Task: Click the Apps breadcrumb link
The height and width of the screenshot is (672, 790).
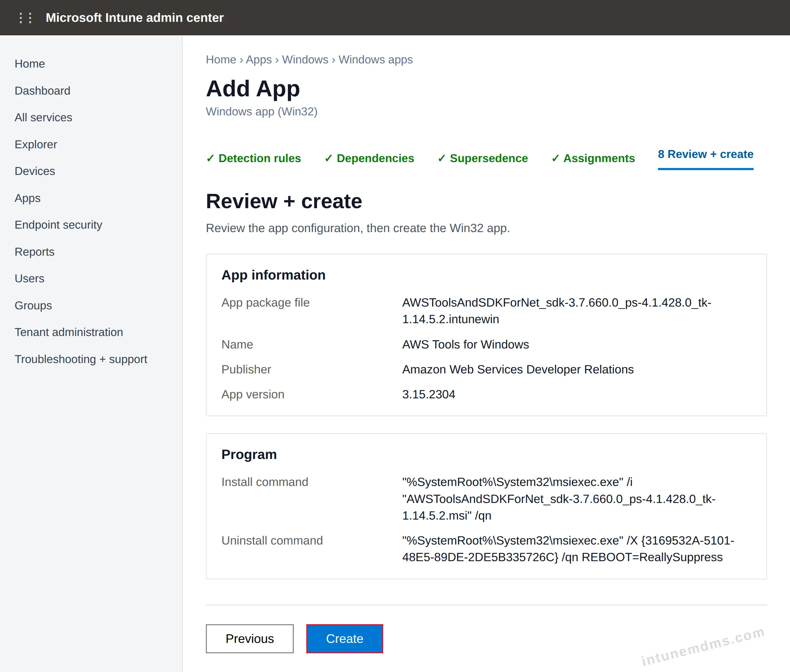Action: [259, 60]
